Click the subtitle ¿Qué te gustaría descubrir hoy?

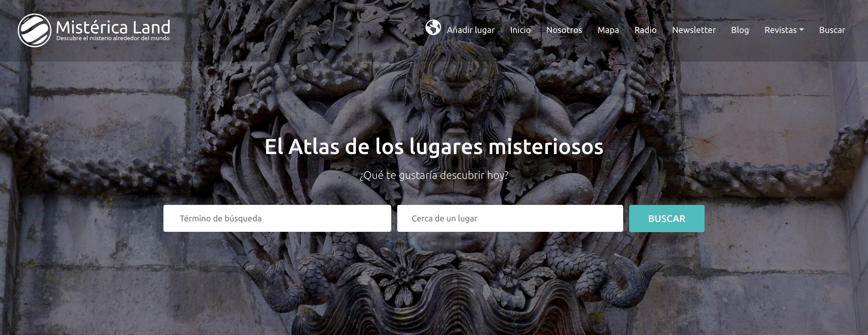tap(434, 175)
